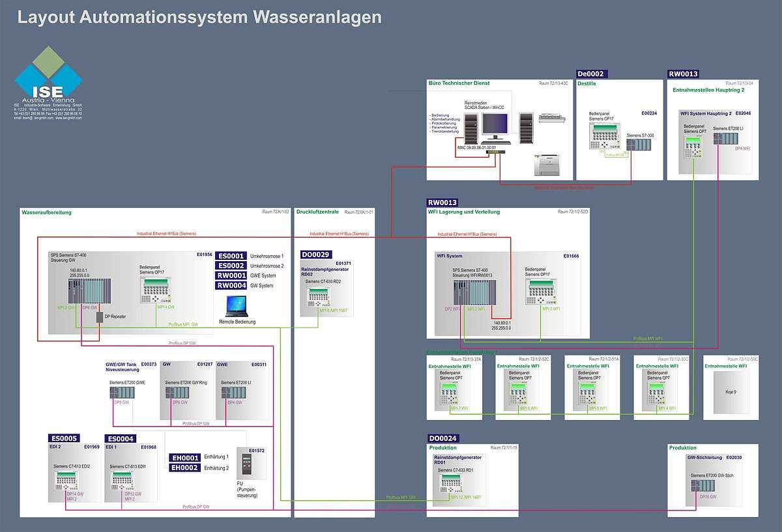Click the E02030 GW-Stichleitung number
Screen dimensions: 782x532
point(734,458)
